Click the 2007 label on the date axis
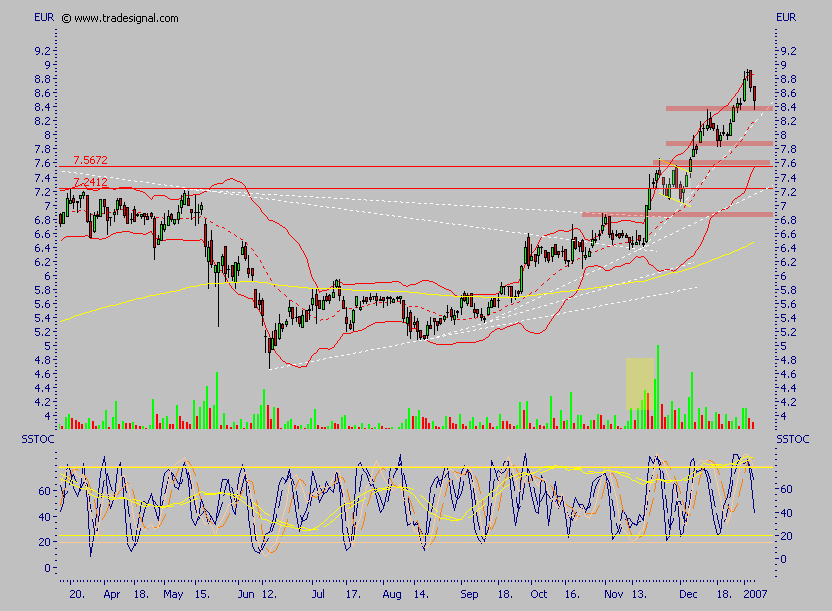Viewport: 832px width, 611px height. [x=755, y=594]
